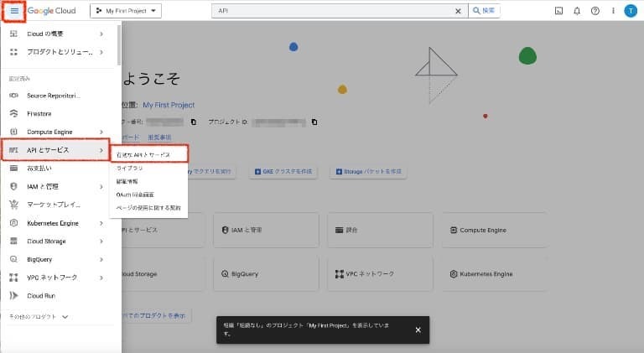Choose ライブラリ in the API submenu

(129, 169)
